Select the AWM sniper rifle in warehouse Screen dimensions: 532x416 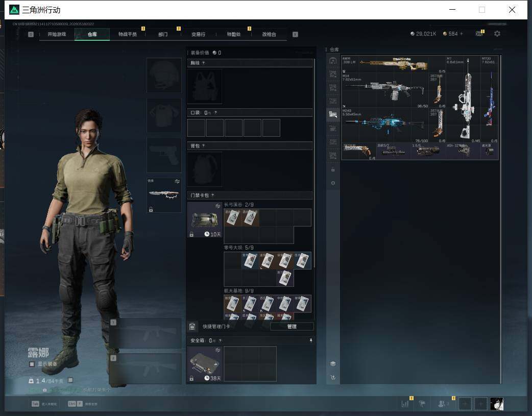point(394,64)
